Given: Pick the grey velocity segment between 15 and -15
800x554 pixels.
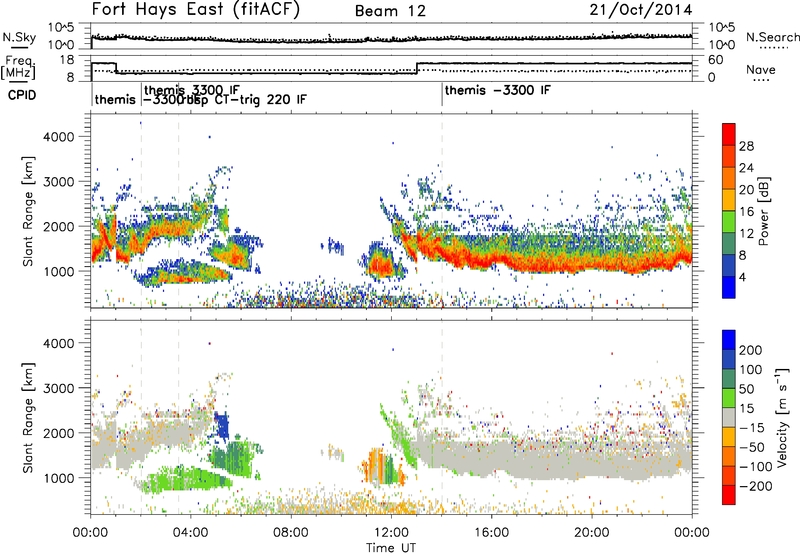Looking at the screenshot, I should click(729, 418).
